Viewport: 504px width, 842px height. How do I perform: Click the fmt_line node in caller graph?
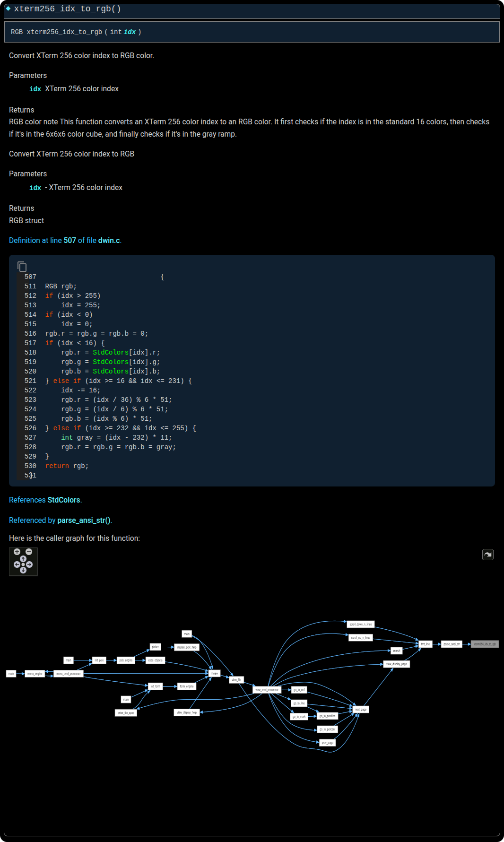[426, 644]
